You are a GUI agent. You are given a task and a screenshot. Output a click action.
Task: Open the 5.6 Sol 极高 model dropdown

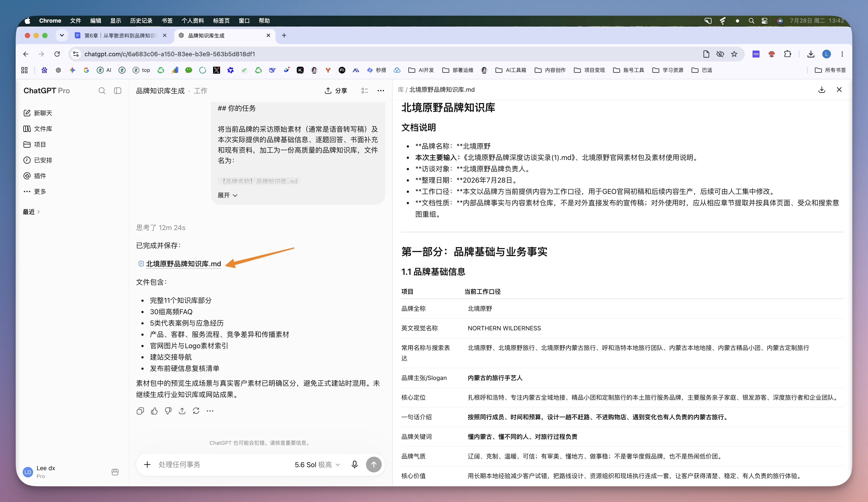pos(317,465)
